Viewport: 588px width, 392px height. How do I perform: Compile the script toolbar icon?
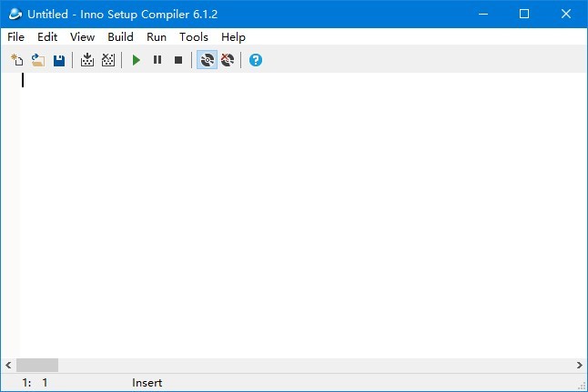tap(87, 60)
